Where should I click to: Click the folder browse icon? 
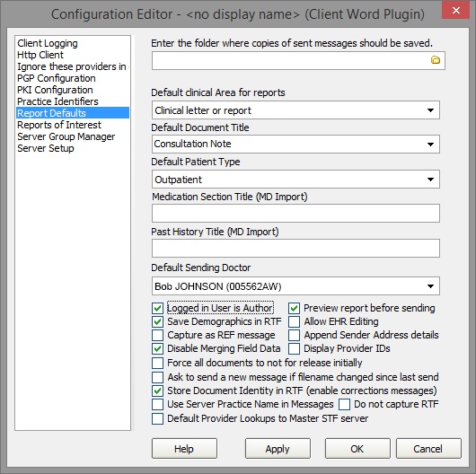(436, 60)
